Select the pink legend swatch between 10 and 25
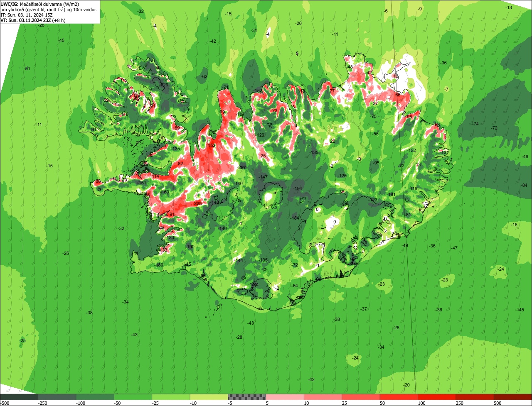532x406 pixels. (x=323, y=397)
